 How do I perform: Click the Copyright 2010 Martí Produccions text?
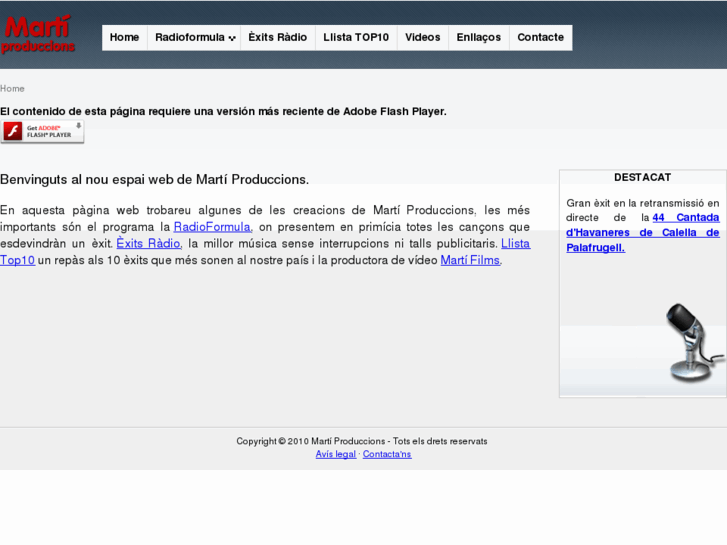click(362, 441)
